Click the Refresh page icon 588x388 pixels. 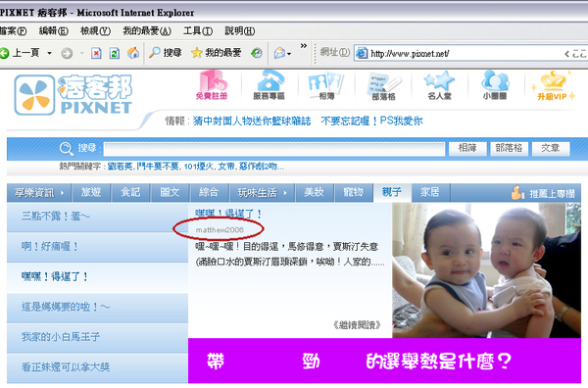tap(115, 53)
